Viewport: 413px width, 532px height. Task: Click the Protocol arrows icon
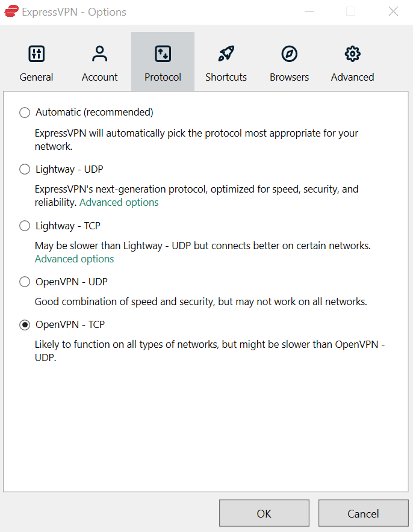pos(163,53)
